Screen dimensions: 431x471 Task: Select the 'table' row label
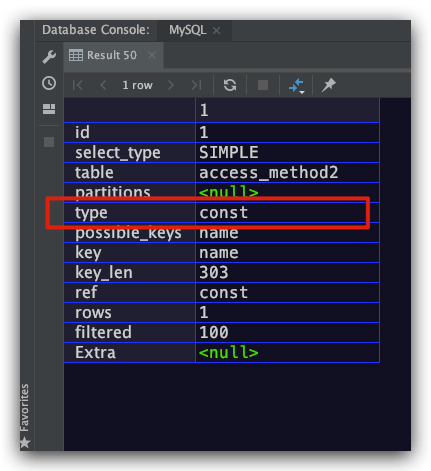point(129,173)
